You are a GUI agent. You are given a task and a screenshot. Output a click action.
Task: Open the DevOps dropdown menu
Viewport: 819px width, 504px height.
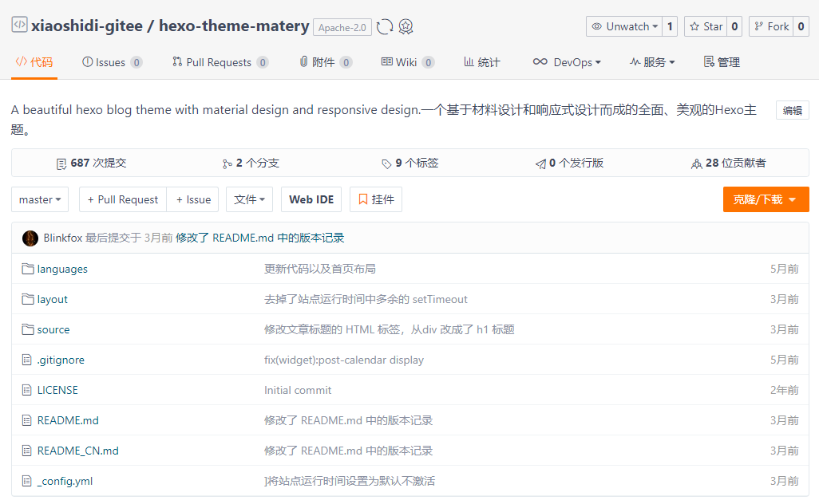point(567,62)
